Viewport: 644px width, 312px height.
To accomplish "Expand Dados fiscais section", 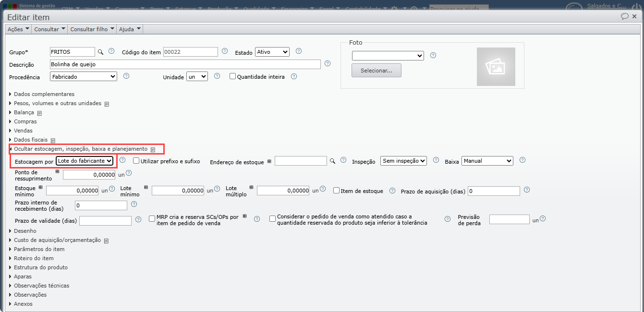I will pos(28,140).
